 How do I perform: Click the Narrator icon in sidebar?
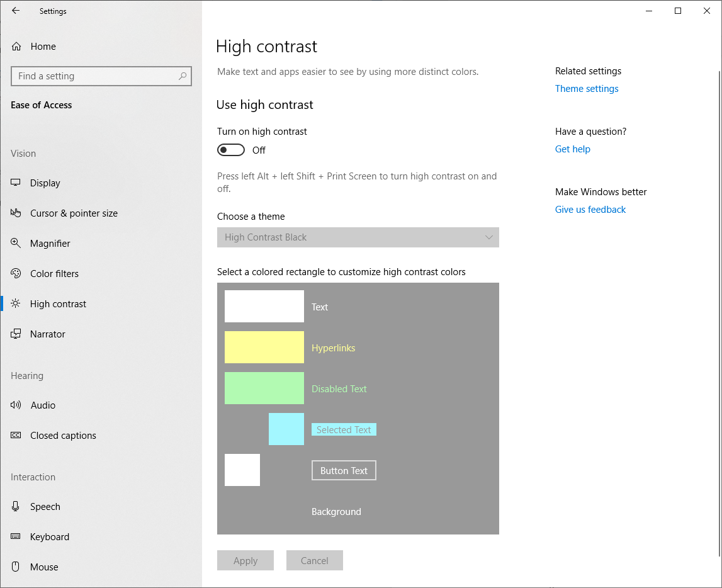(x=16, y=334)
